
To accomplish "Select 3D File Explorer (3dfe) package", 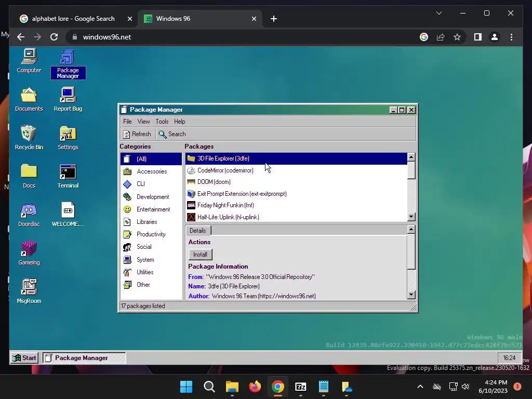I will click(x=296, y=158).
